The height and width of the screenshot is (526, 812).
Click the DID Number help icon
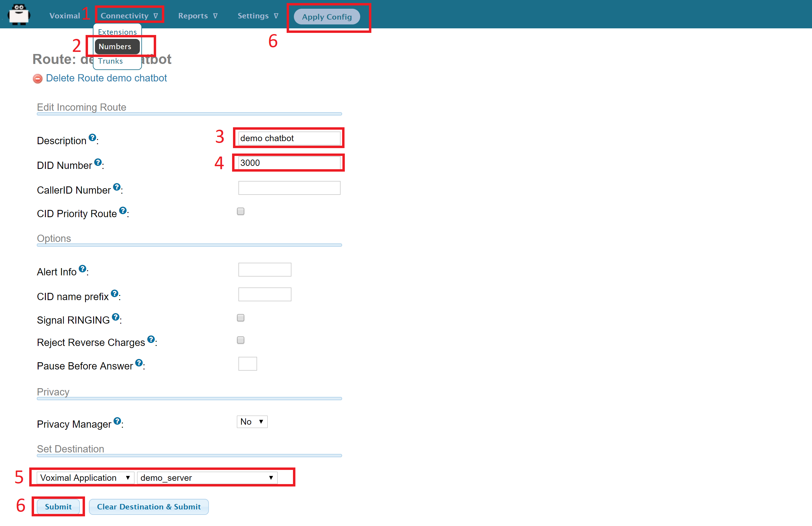(x=98, y=162)
